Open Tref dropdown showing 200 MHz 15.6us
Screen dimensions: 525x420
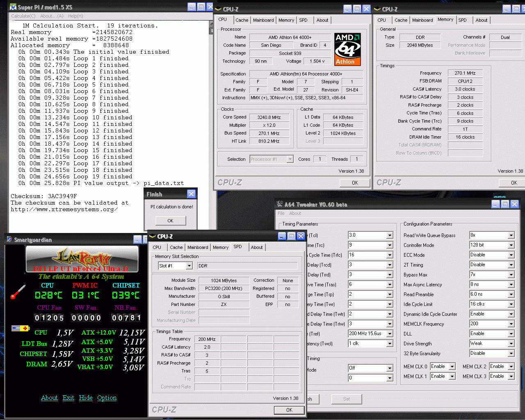(x=390, y=334)
